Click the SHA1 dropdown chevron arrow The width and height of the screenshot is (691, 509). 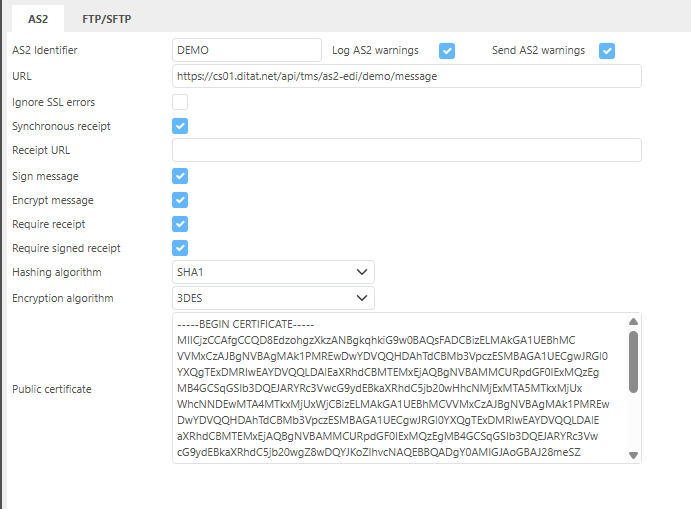tap(361, 272)
